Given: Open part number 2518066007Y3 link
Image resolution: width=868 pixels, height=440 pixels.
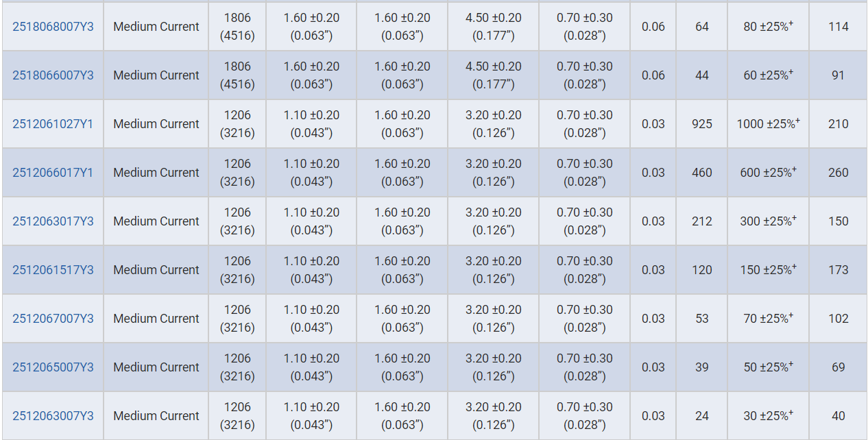Looking at the screenshot, I should coord(53,75).
